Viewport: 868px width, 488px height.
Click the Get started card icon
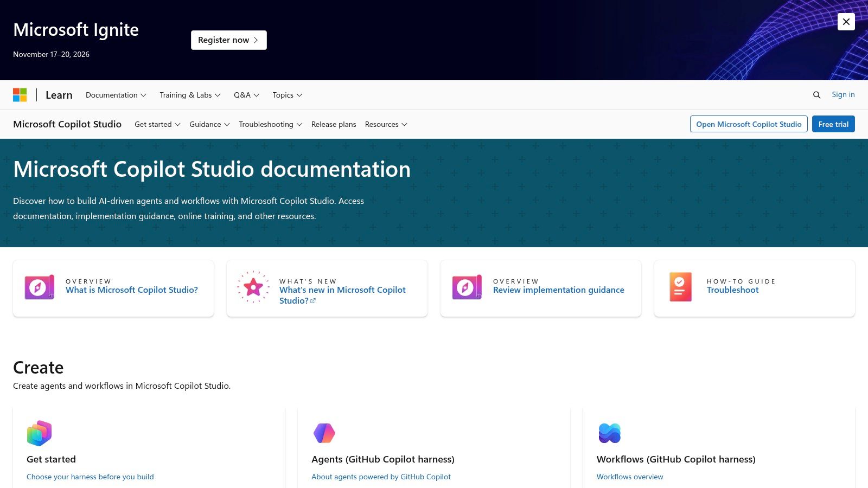point(39,433)
